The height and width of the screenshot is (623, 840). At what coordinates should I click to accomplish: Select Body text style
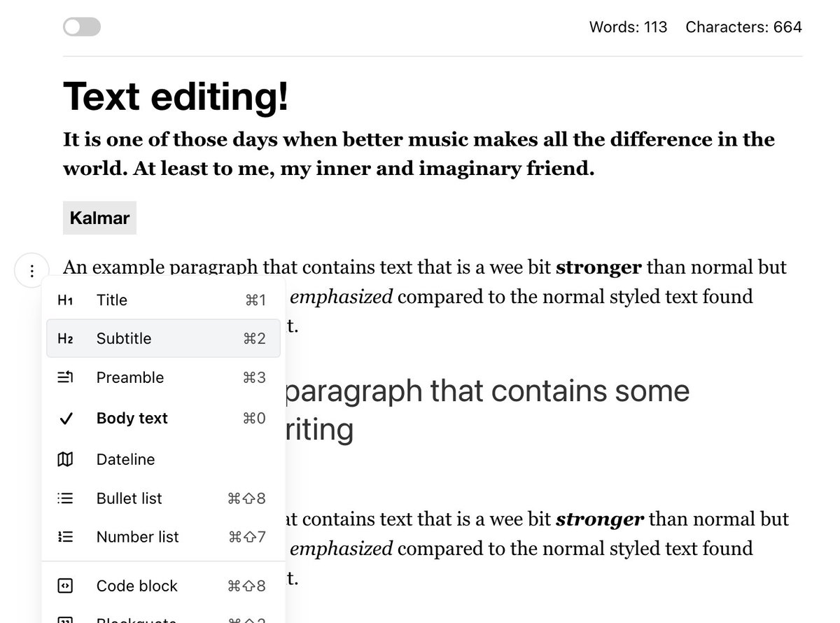tap(163, 419)
